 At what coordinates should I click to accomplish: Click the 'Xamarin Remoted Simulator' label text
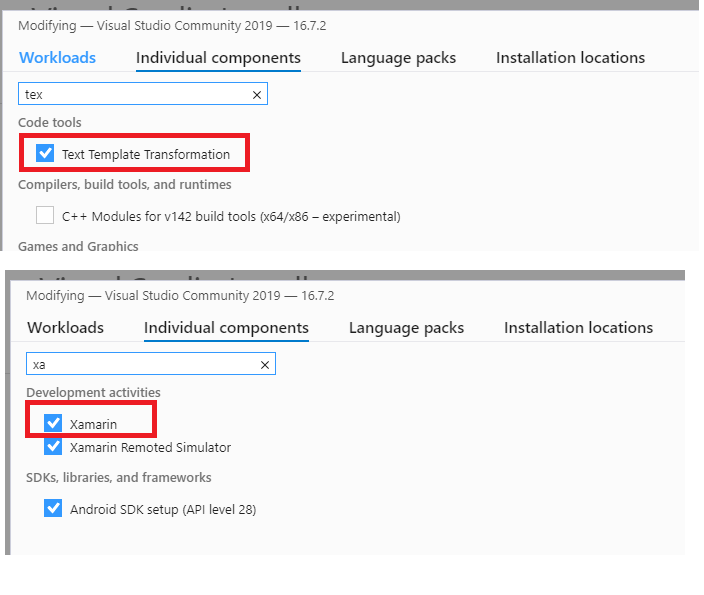(150, 447)
